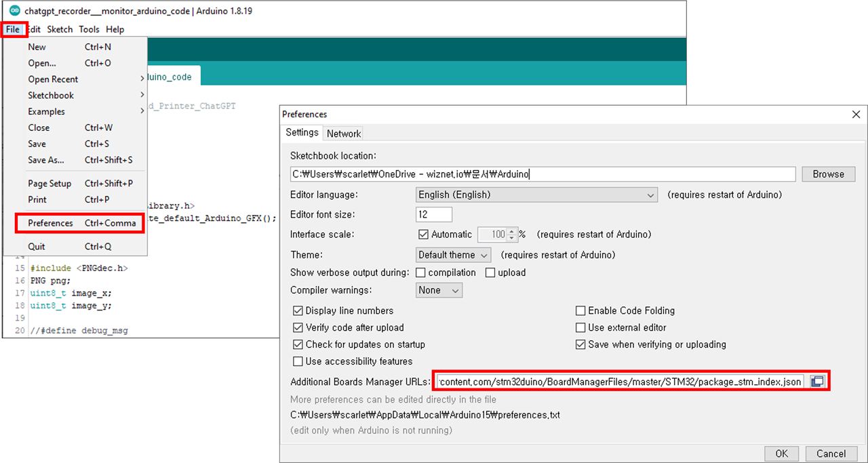This screenshot has height=463, width=868.
Task: Toggle Check for updates on startup
Action: coord(298,344)
